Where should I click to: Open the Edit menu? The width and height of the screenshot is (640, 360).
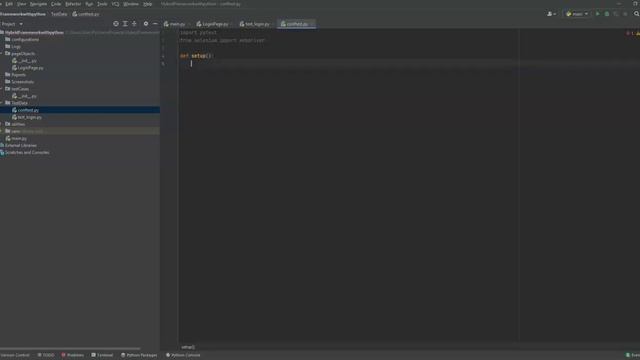(9, 4)
